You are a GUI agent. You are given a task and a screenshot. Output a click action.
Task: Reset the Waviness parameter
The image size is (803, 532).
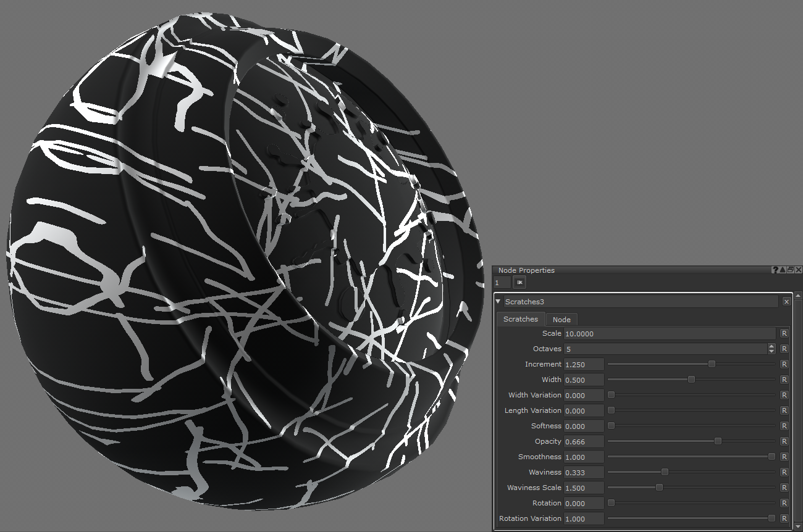pos(784,472)
